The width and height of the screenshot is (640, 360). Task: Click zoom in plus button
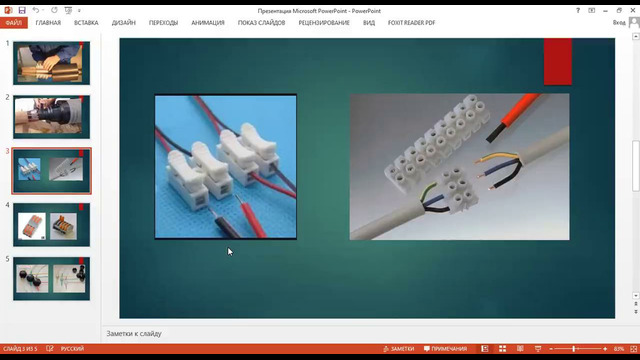coord(605,349)
